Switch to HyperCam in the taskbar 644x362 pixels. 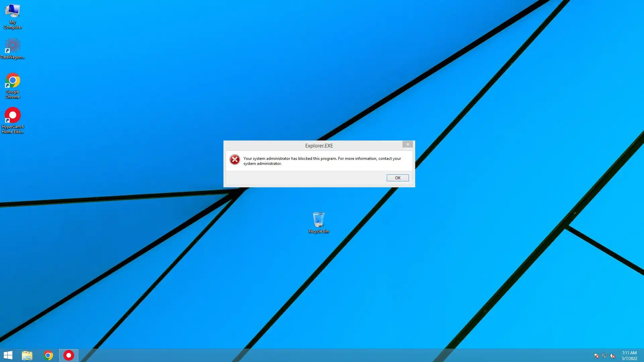click(x=69, y=355)
